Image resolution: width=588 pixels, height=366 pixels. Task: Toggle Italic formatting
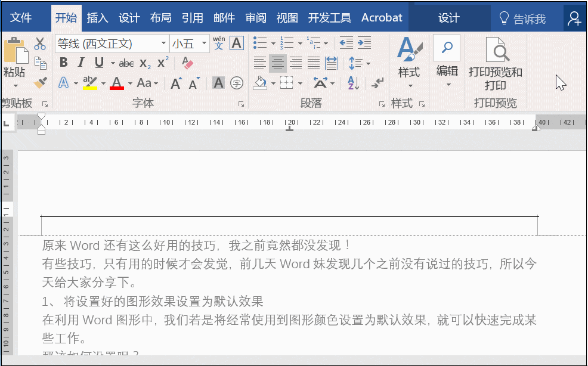(x=81, y=62)
